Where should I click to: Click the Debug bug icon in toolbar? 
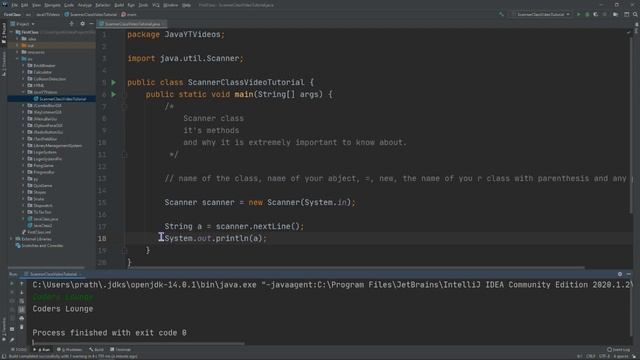tap(587, 14)
